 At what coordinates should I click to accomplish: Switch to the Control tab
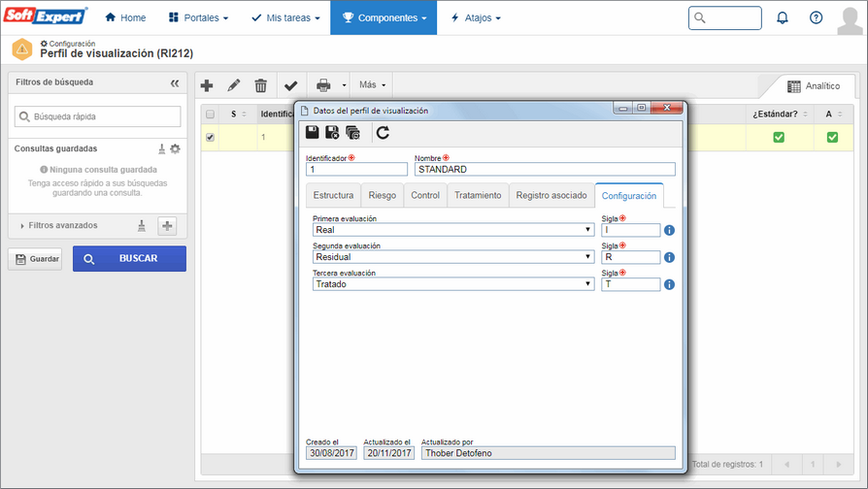pos(425,195)
